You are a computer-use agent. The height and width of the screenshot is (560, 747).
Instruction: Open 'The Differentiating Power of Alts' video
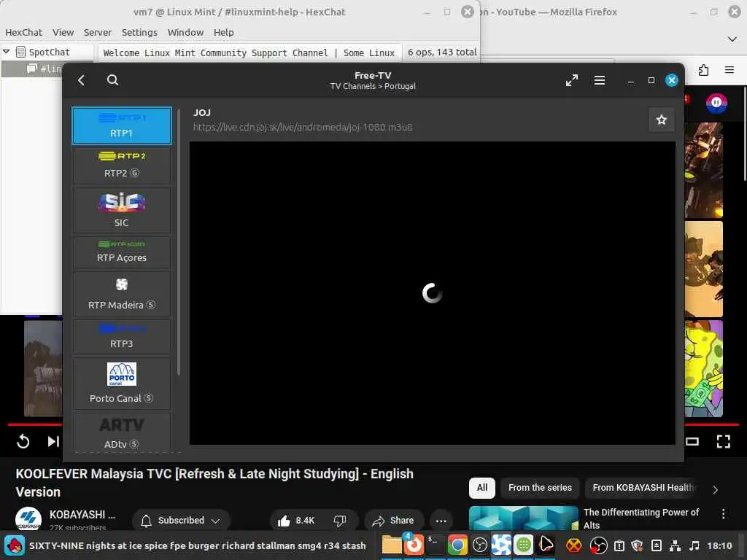(640, 518)
